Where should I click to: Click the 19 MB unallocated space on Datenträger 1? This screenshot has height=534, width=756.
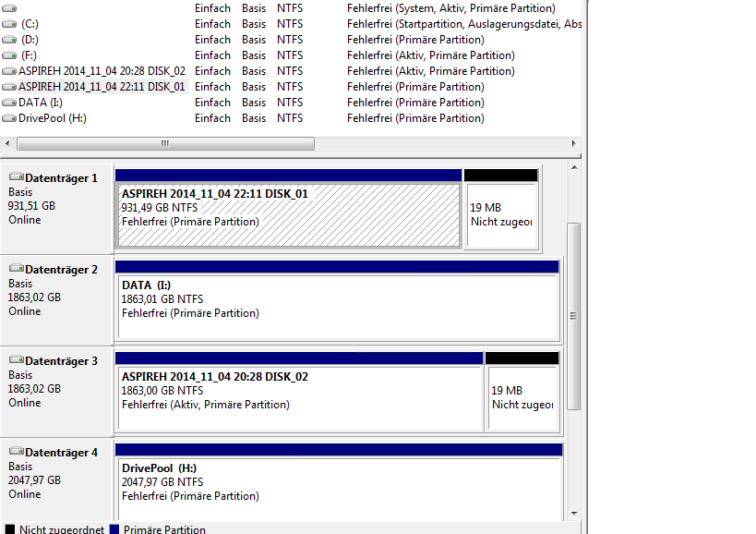(x=501, y=214)
